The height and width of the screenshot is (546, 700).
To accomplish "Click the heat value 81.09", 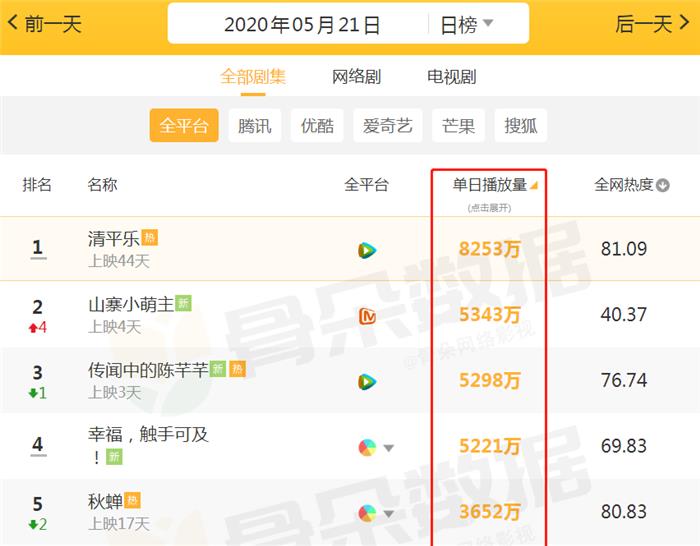I will (624, 249).
